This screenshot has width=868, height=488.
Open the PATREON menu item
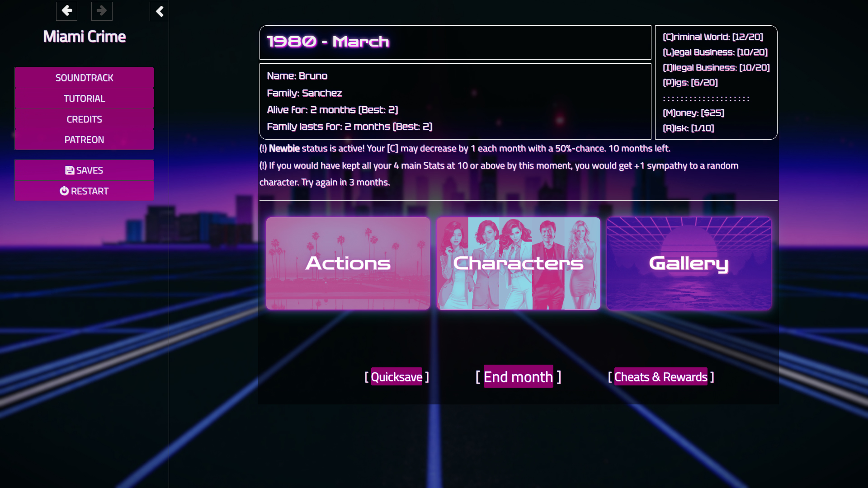[x=84, y=140]
